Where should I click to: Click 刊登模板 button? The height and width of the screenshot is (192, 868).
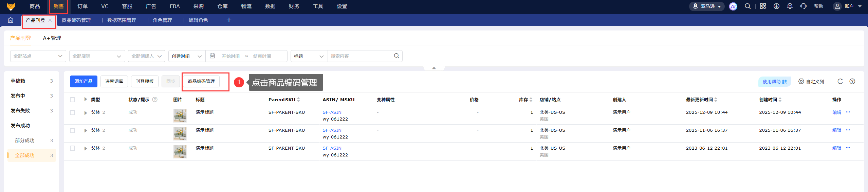point(145,81)
